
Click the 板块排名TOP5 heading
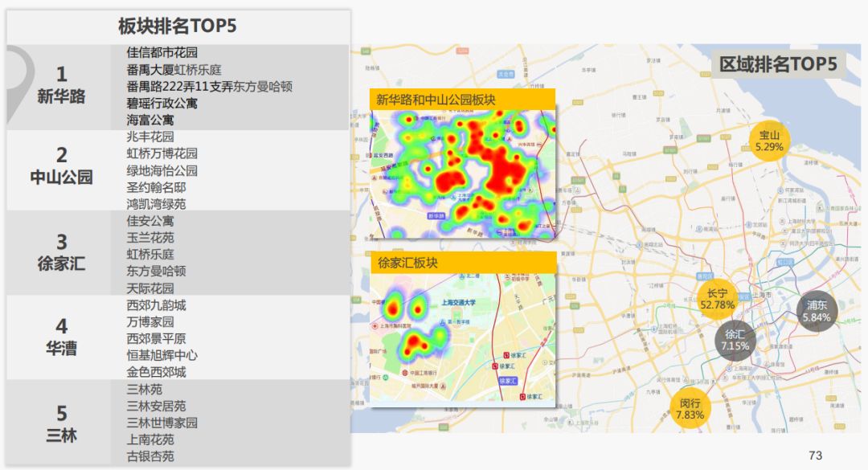coord(177,26)
